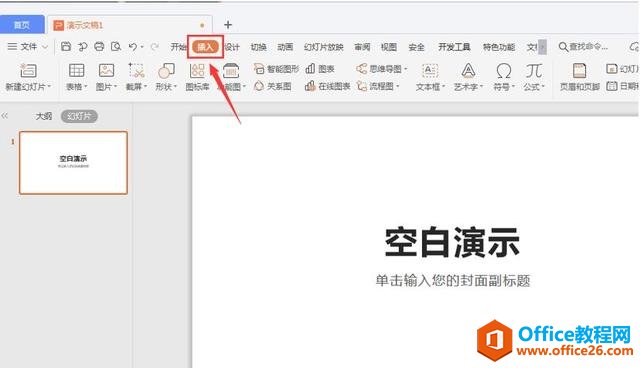The height and width of the screenshot is (368, 640).
Task: Open the Slide Show (幻灯片放映) tab
Action: [x=323, y=47]
